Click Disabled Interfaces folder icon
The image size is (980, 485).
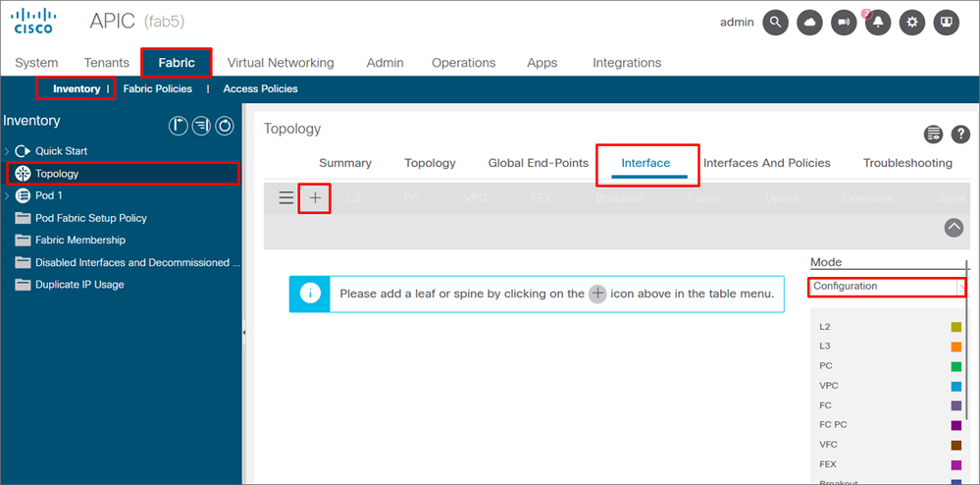pyautogui.click(x=24, y=263)
